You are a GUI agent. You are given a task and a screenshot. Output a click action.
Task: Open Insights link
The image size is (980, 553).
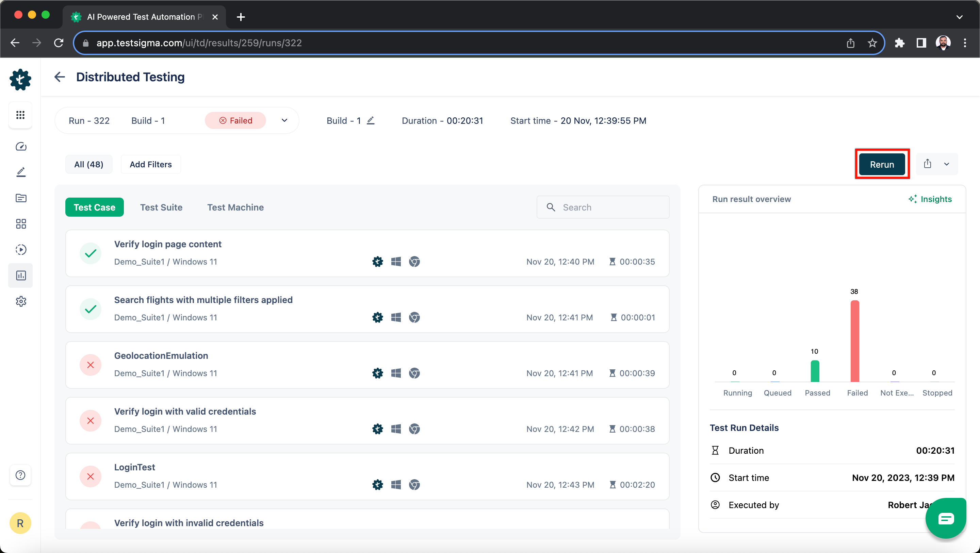click(930, 199)
